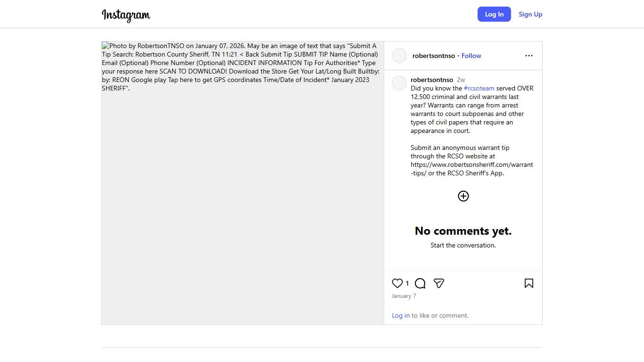Click the Instagram logo
644x362 pixels.
[x=126, y=15]
